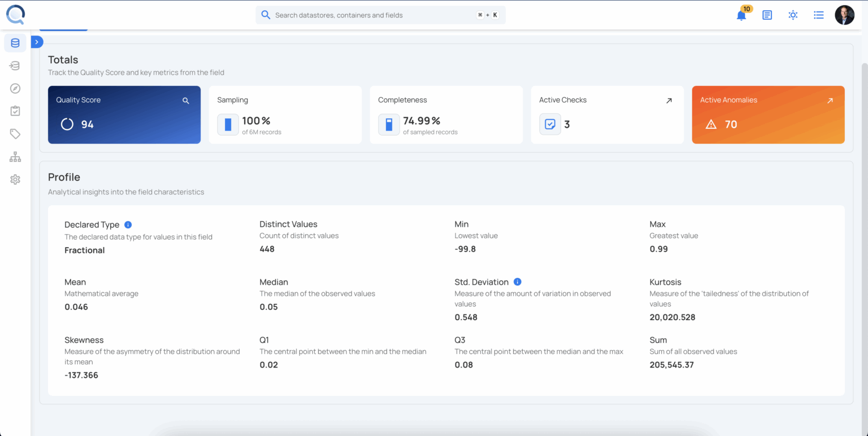Open the Settings gear at the sidebar bottom

15,179
